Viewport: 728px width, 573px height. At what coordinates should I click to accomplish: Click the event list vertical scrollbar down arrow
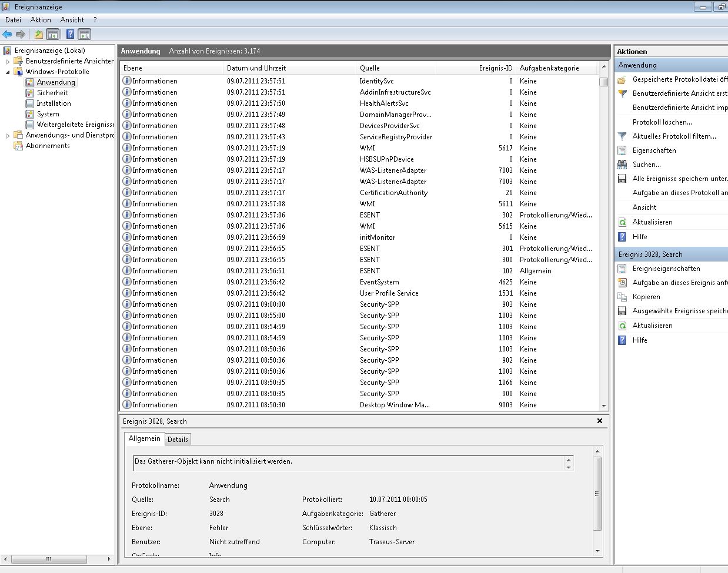pyautogui.click(x=603, y=406)
